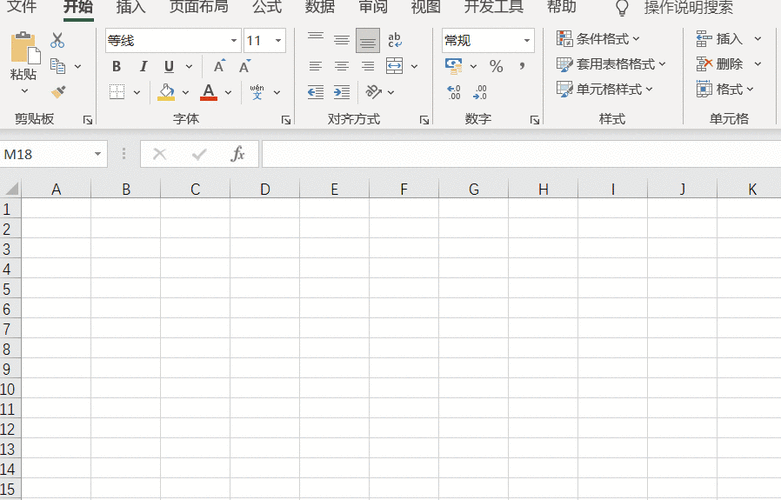Image resolution: width=781 pixels, height=500 pixels.
Task: Decrease decimal places
Action: coord(480,92)
